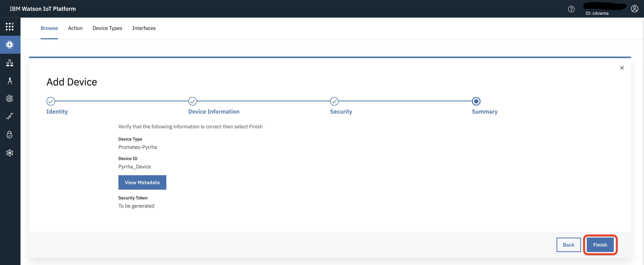Click the Device ID label
This screenshot has width=644, height=265.
128,158
